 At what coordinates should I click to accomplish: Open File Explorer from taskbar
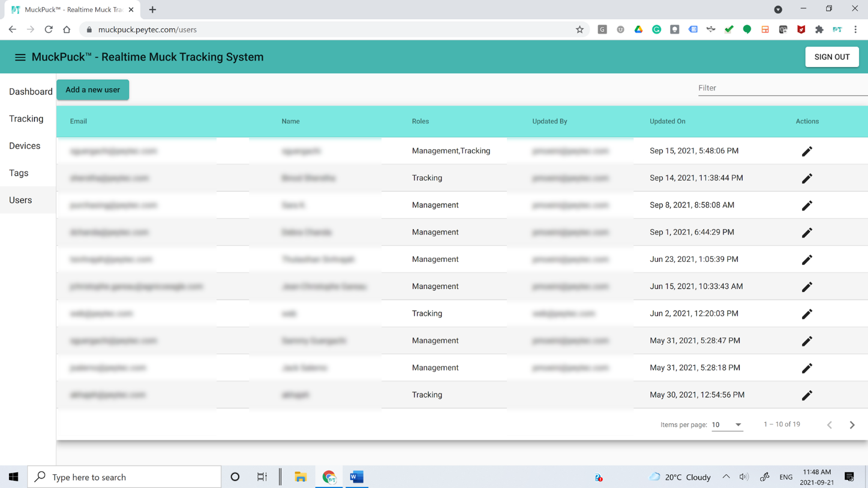(301, 477)
